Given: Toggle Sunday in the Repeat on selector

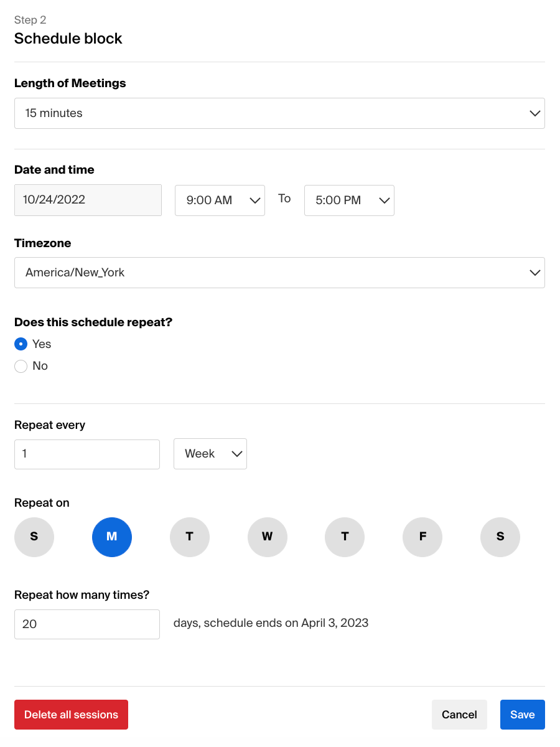Looking at the screenshot, I should (34, 537).
